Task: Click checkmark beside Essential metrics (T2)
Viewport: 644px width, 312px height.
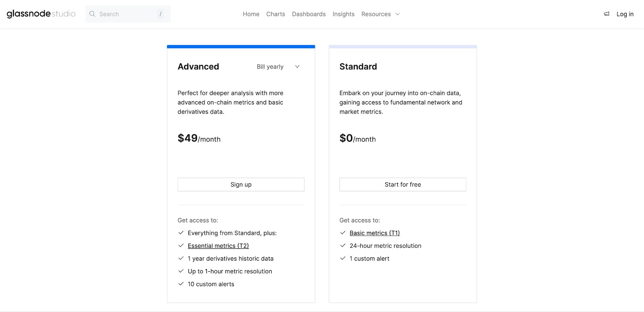Action: click(181, 246)
